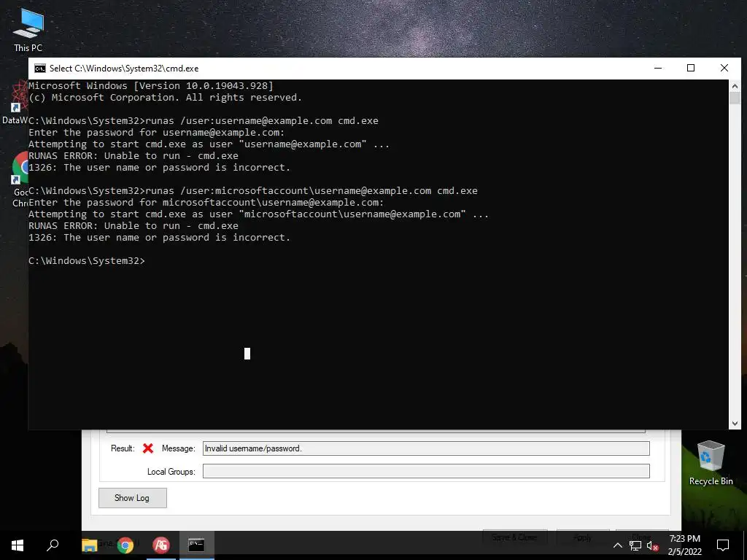Show hidden system tray icons
This screenshot has width=747, height=560.
(617, 545)
